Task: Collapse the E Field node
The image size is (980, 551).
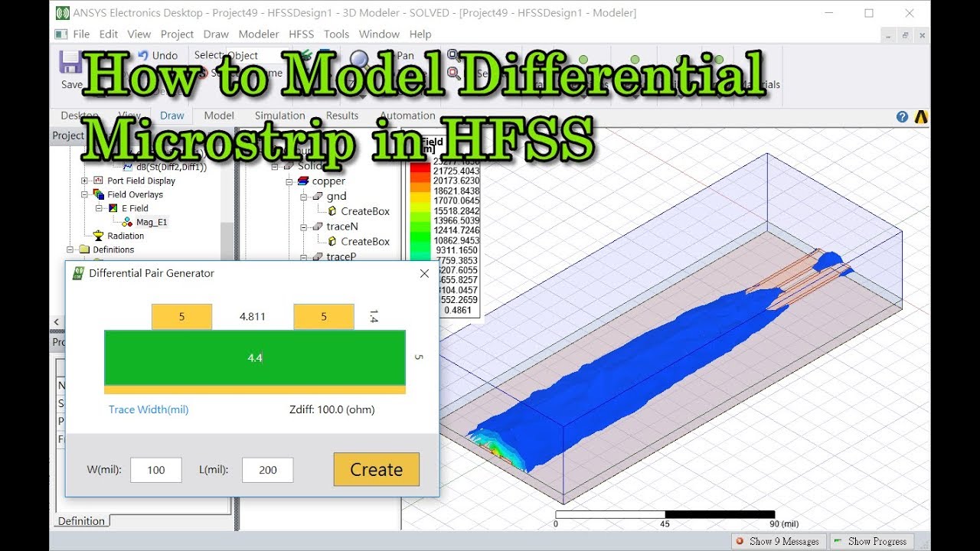Action: [x=99, y=208]
